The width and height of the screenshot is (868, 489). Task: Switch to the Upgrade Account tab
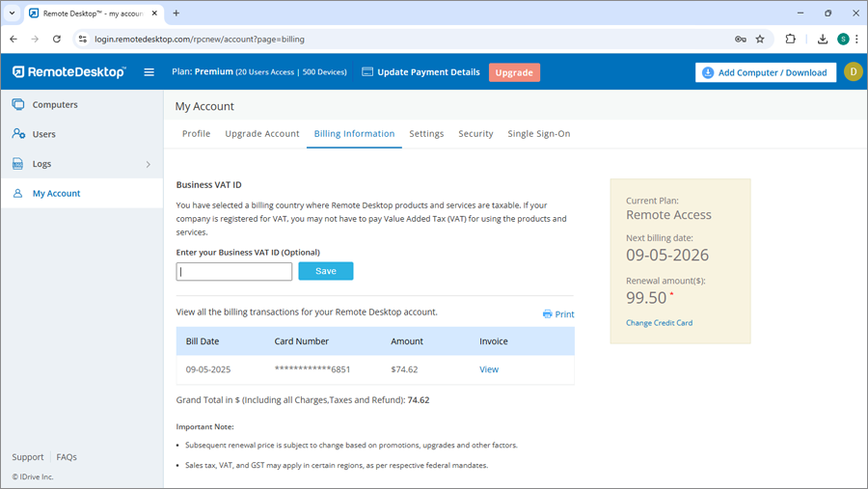coord(262,134)
